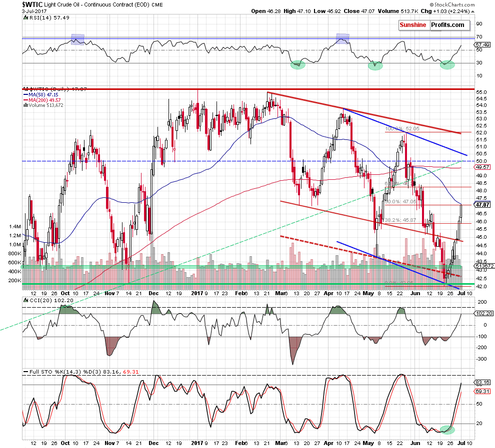Image resolution: width=495 pixels, height=448 pixels.
Task: Click the 2017 year label on price axis
Action: point(197,293)
